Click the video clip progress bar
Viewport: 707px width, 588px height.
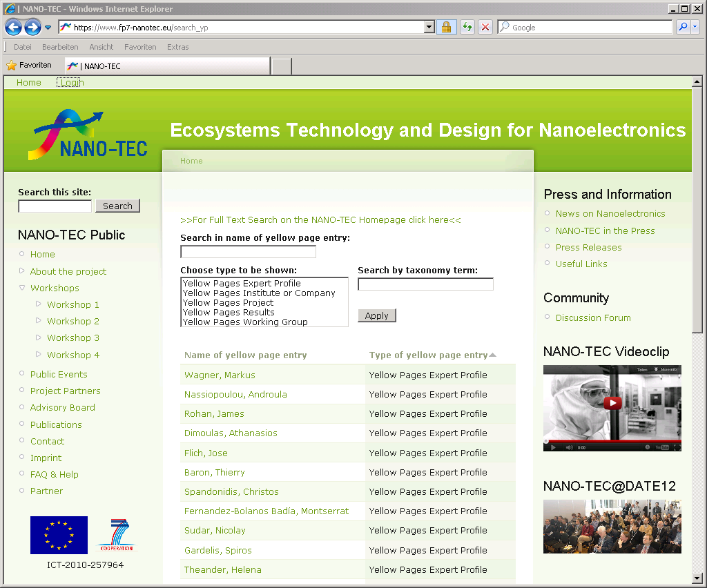click(612, 440)
